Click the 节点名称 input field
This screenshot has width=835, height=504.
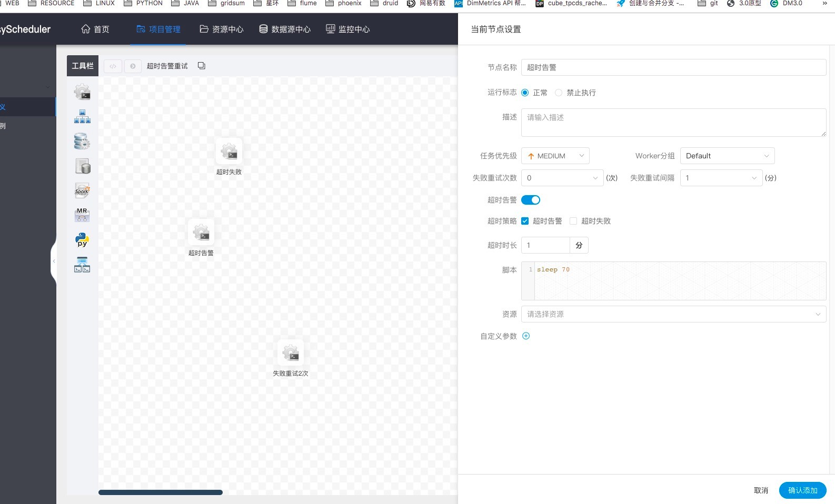pyautogui.click(x=673, y=67)
